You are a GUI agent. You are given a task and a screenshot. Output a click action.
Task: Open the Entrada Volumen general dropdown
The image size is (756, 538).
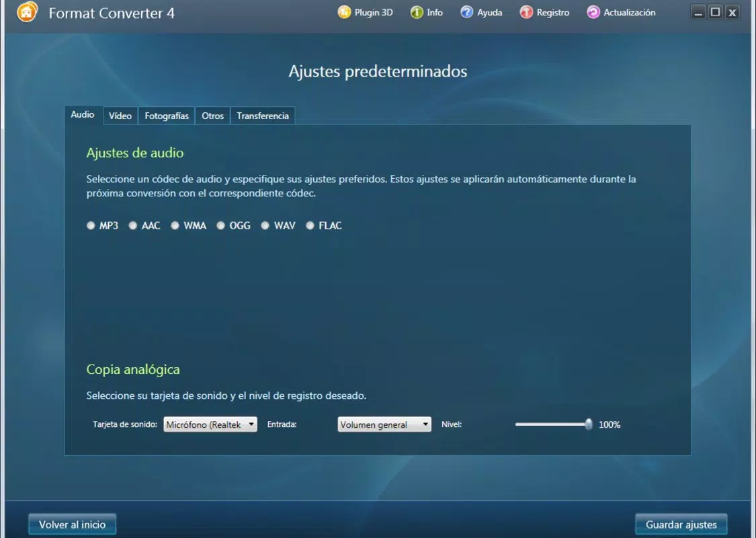tap(384, 424)
